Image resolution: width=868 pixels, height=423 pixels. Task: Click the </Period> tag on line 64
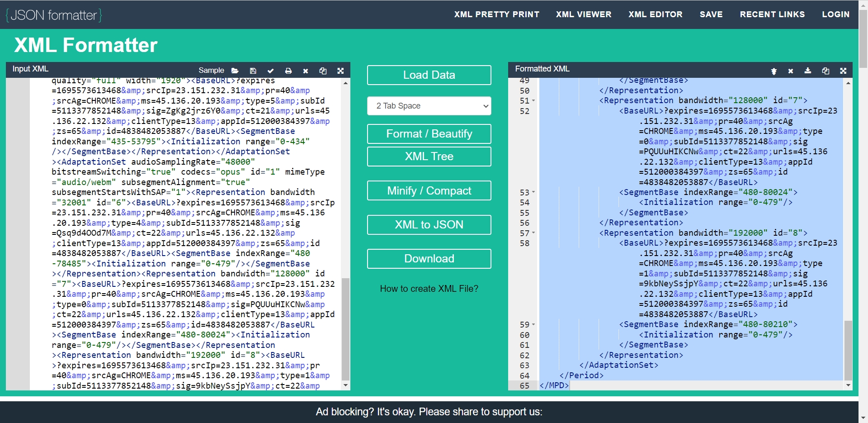tap(581, 375)
